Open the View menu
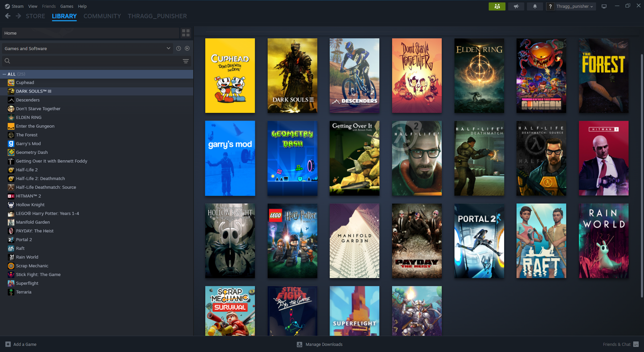This screenshot has height=352, width=644. (x=33, y=6)
